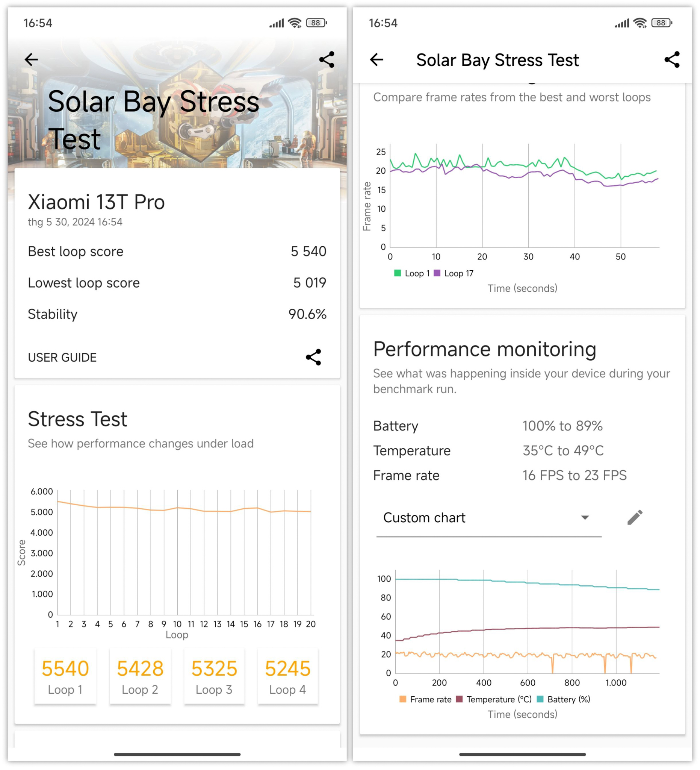700x770 pixels.
Task: Tap share icon in right title bar
Action: click(672, 59)
